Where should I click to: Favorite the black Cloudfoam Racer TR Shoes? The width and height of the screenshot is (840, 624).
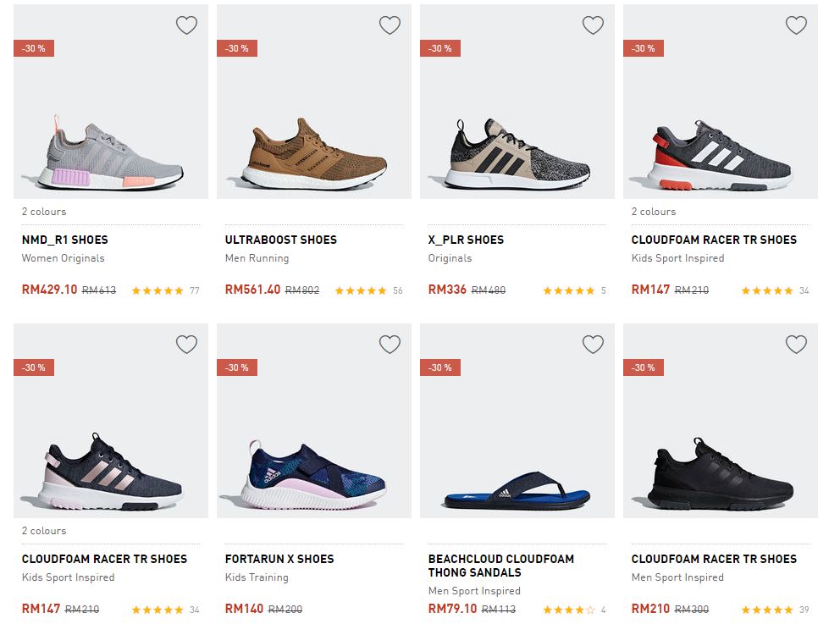click(x=796, y=345)
